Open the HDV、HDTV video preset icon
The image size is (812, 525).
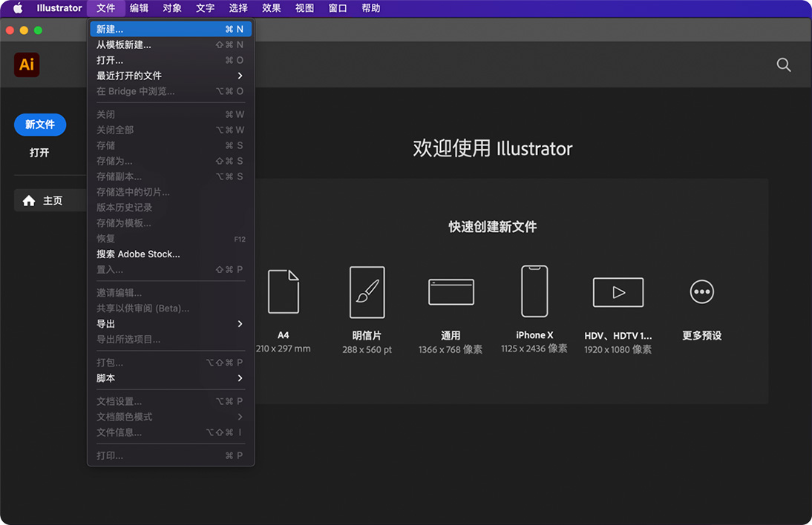pyautogui.click(x=618, y=291)
